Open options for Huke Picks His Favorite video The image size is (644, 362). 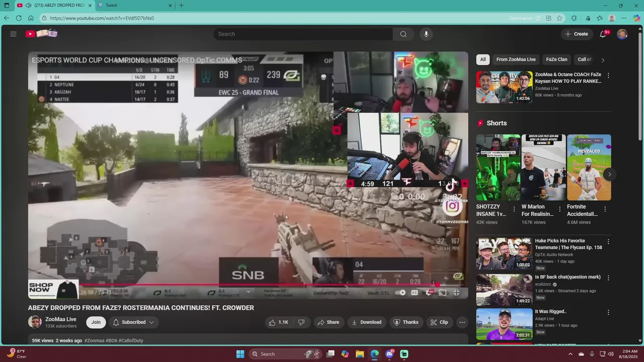point(608,242)
